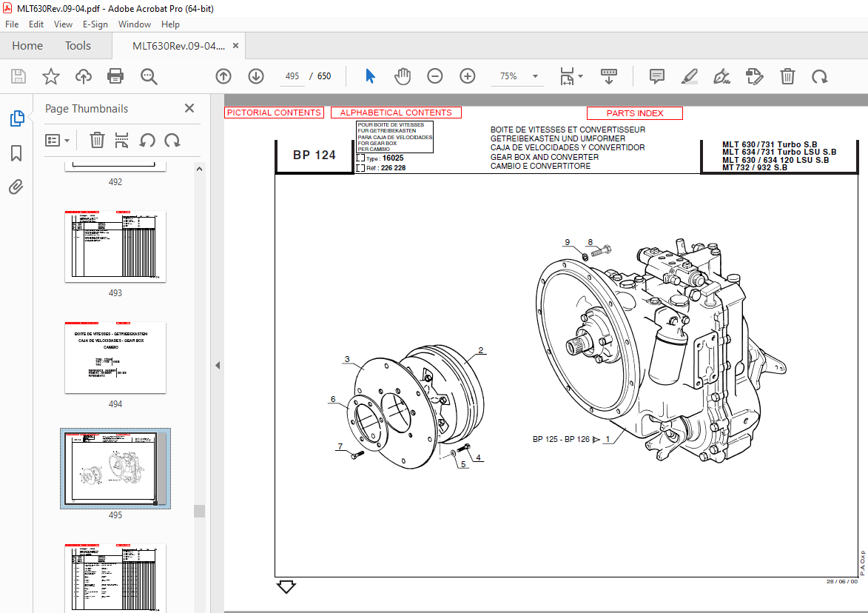Click the Save file icon
The image size is (868, 613).
coord(18,76)
